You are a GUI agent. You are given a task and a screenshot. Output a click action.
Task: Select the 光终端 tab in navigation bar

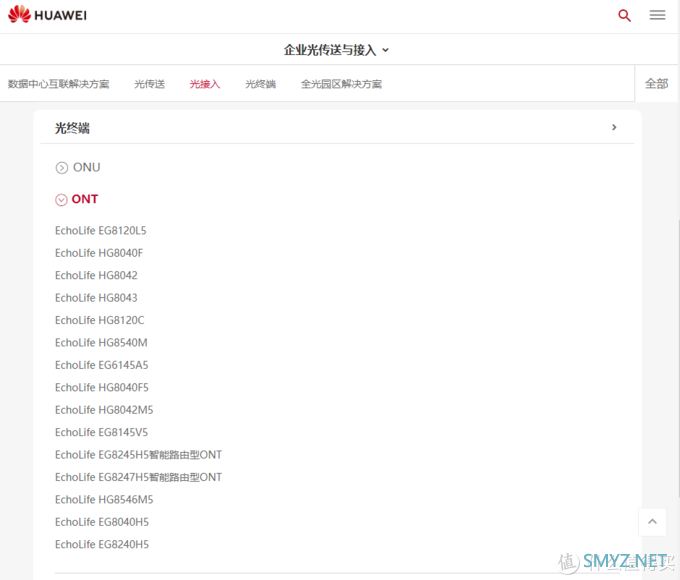(260, 84)
